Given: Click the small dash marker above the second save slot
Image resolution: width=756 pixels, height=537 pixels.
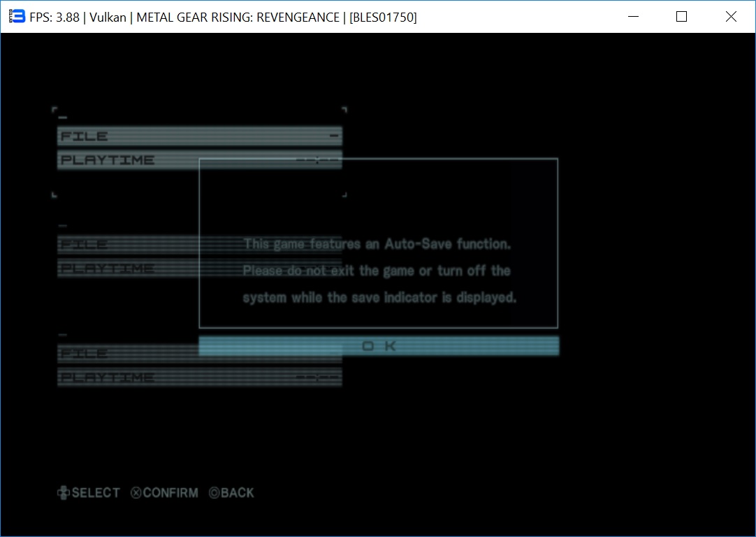Looking at the screenshot, I should (62, 226).
